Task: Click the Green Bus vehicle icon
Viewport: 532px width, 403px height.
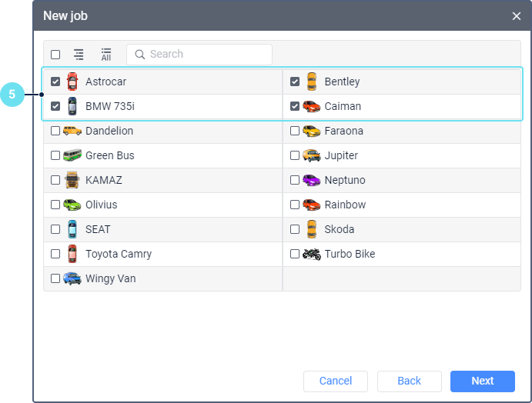Action: point(72,155)
